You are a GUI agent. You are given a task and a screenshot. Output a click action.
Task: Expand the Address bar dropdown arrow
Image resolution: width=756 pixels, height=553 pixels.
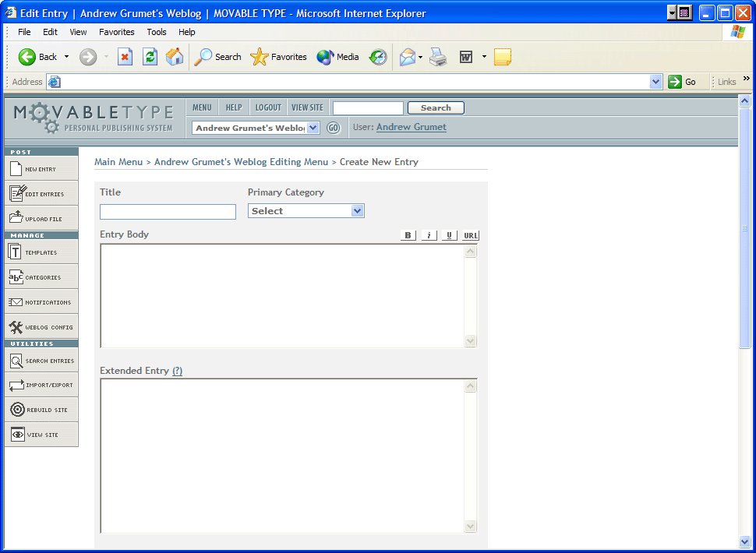tap(655, 82)
